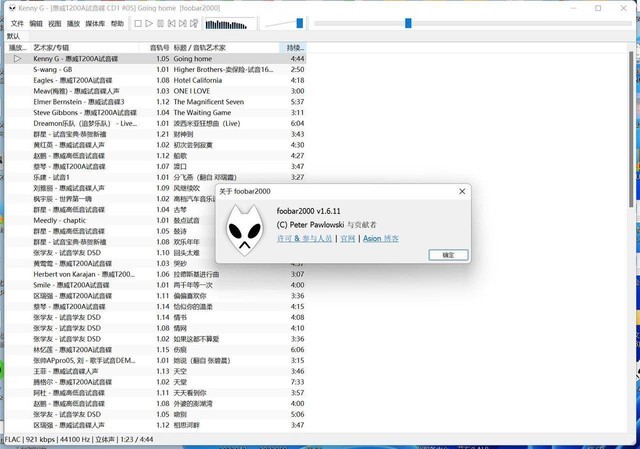Click the playlist vertical scrollbar
The width and height of the screenshot is (640, 449).
(x=631, y=129)
